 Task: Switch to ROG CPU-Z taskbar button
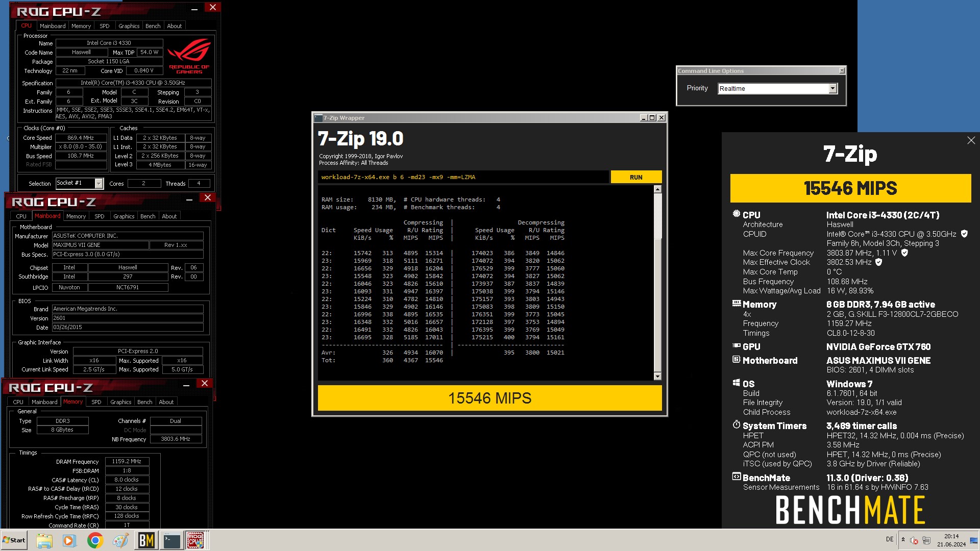(x=196, y=540)
